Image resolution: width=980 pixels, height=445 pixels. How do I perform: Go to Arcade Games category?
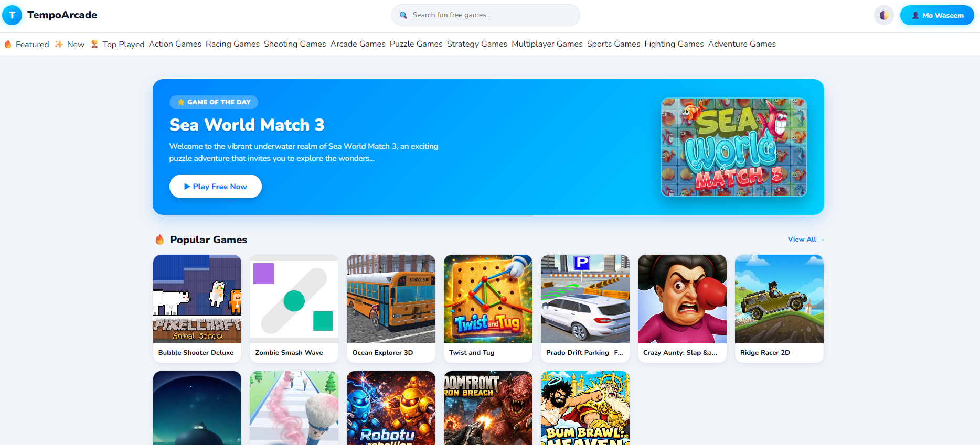pyautogui.click(x=358, y=44)
